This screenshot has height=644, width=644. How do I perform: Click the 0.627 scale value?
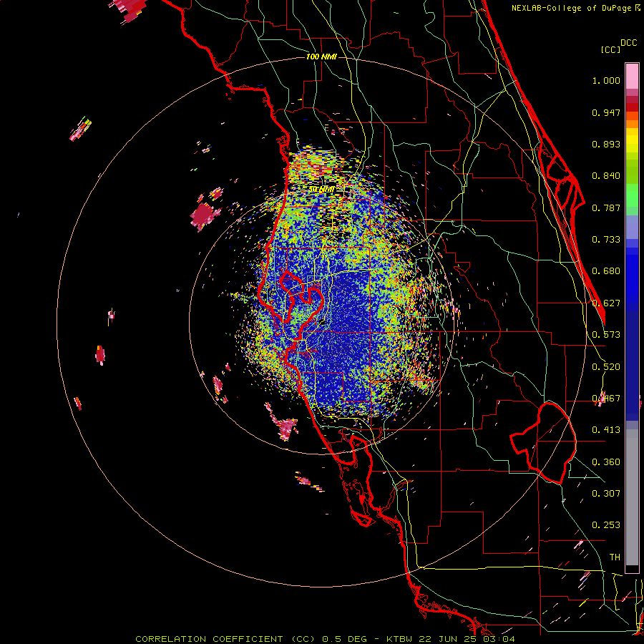pos(606,303)
